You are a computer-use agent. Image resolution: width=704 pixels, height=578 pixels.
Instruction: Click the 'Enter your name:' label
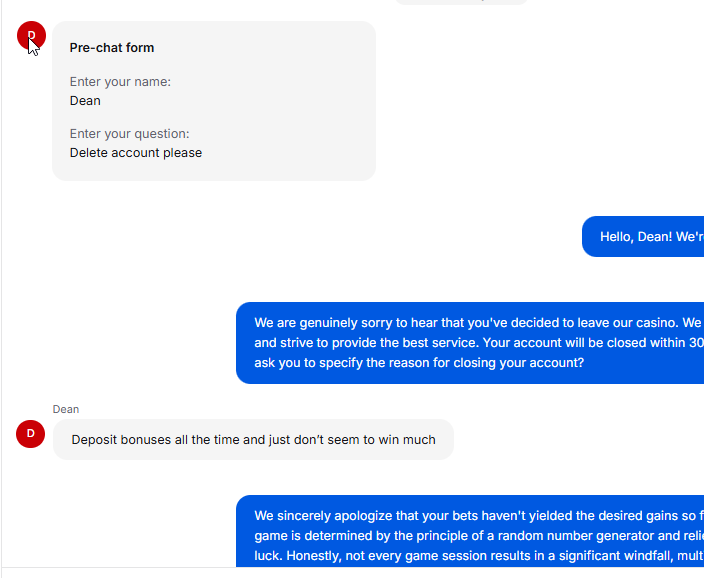pyautogui.click(x=120, y=82)
